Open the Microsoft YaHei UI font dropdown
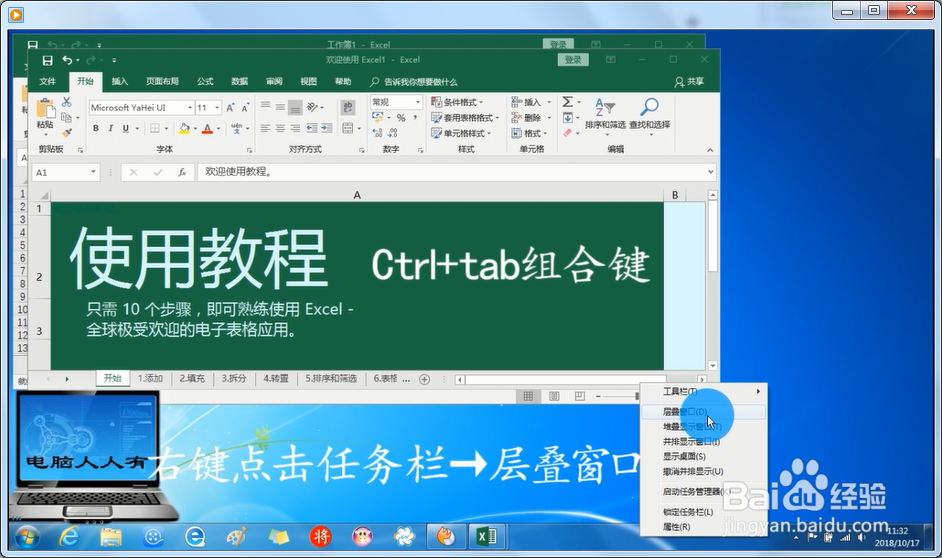Viewport: 942px width, 558px height. point(190,108)
